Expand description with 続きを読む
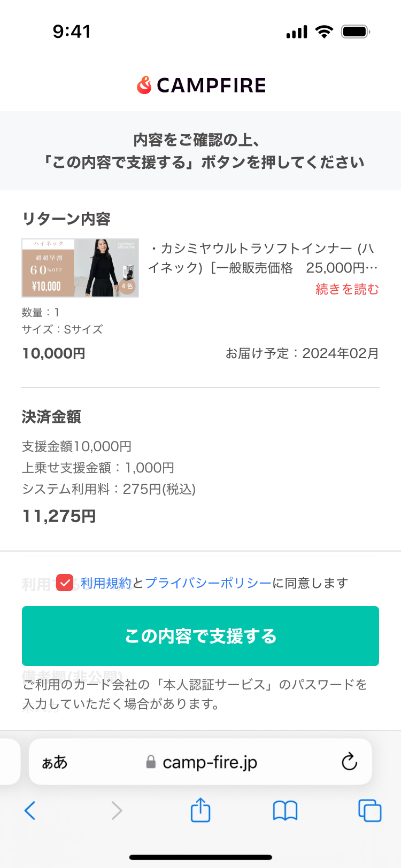This screenshot has width=401, height=868. pyautogui.click(x=347, y=289)
